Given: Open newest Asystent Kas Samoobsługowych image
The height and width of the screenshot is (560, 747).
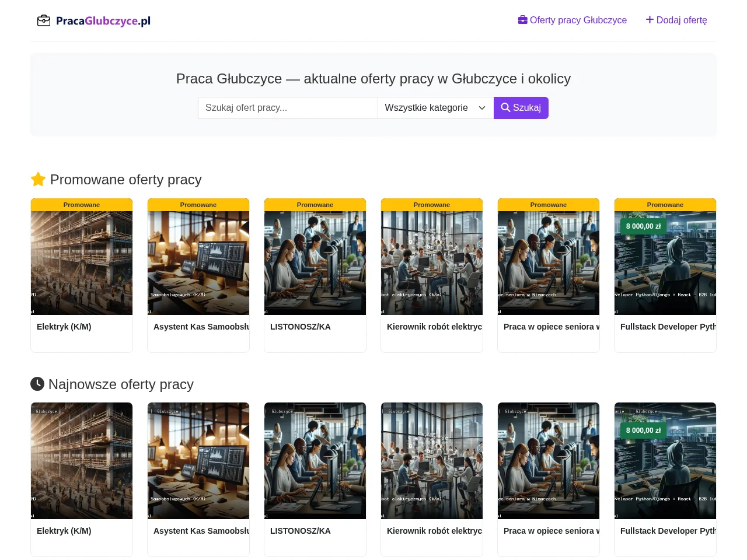Looking at the screenshot, I should (198, 461).
